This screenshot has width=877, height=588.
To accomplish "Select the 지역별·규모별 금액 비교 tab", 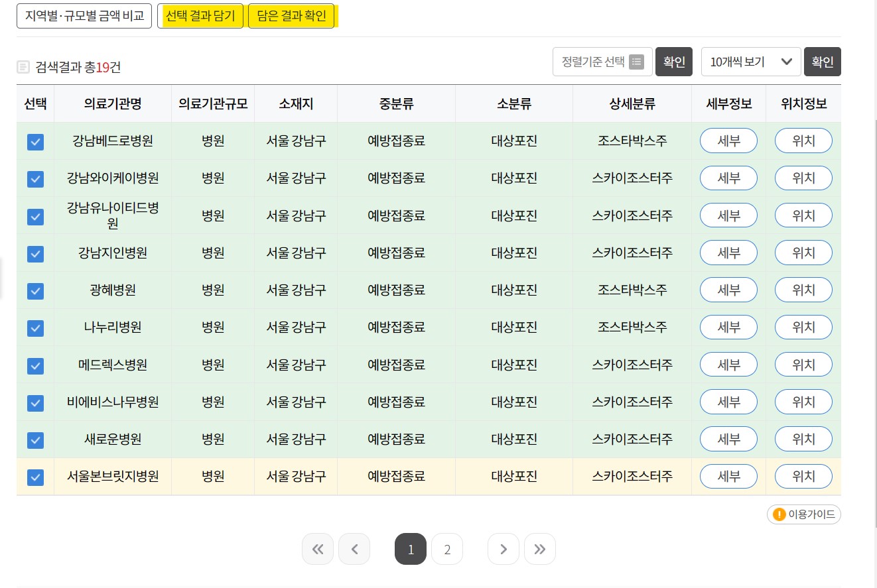I will coord(84,15).
